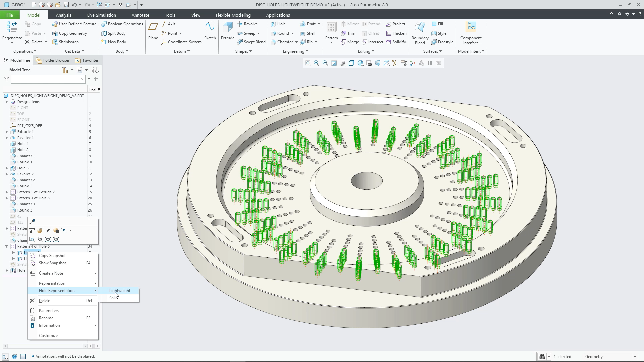This screenshot has width=644, height=362.
Task: Click Edit Dimensions icon in mini toolbar
Action: tap(32, 230)
